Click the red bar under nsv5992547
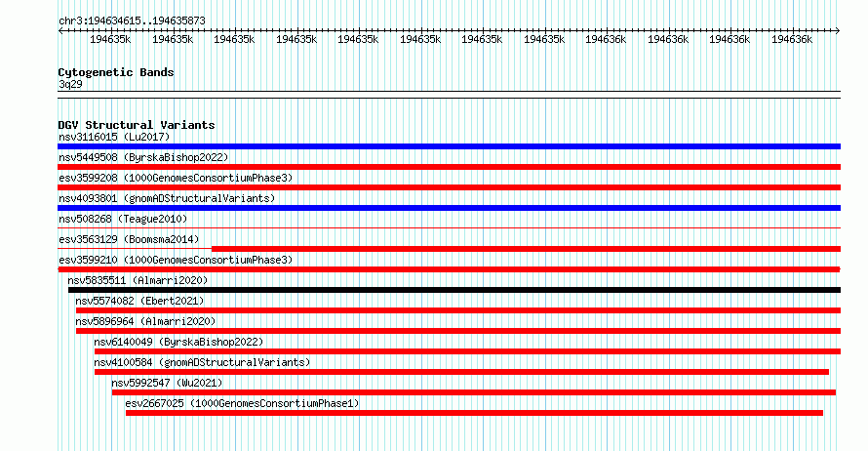This screenshot has height=451, width=868. 474,392
